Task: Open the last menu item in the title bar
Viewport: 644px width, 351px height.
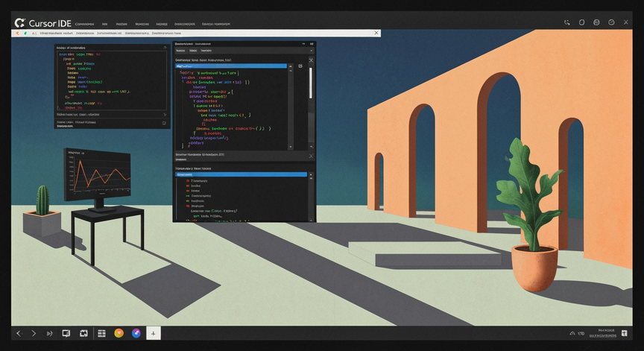Action: (x=216, y=24)
